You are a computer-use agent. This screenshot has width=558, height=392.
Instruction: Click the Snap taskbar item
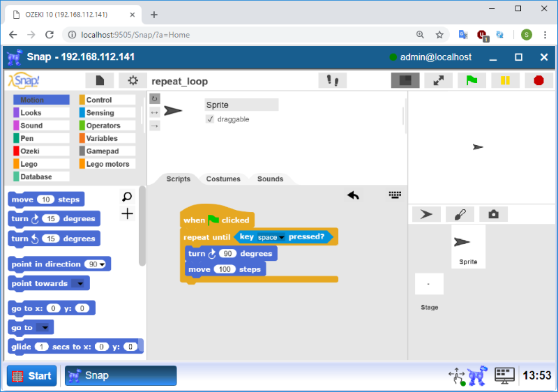[x=121, y=376]
